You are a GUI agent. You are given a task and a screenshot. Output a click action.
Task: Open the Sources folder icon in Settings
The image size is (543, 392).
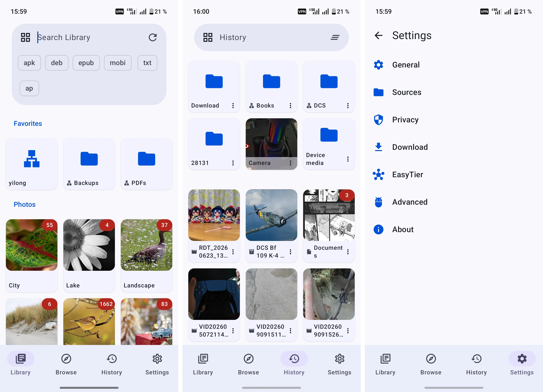[379, 92]
